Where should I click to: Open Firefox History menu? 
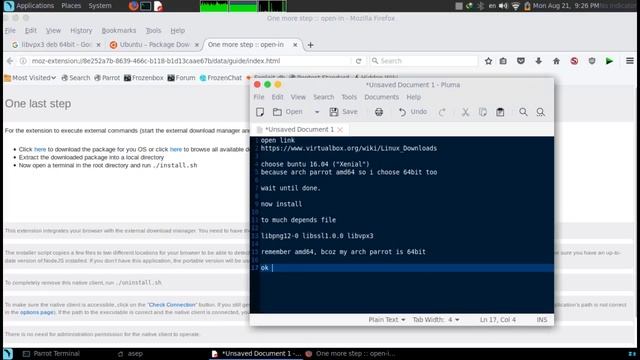point(81,31)
